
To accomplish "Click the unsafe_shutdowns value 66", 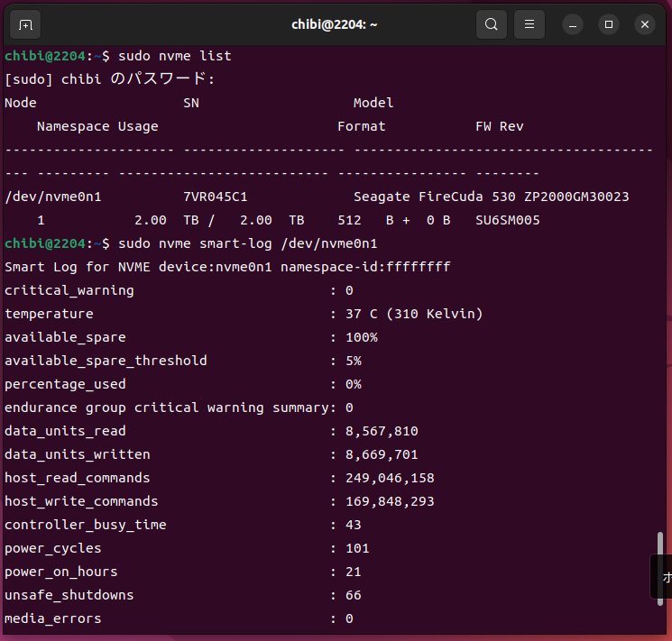I will (353, 595).
